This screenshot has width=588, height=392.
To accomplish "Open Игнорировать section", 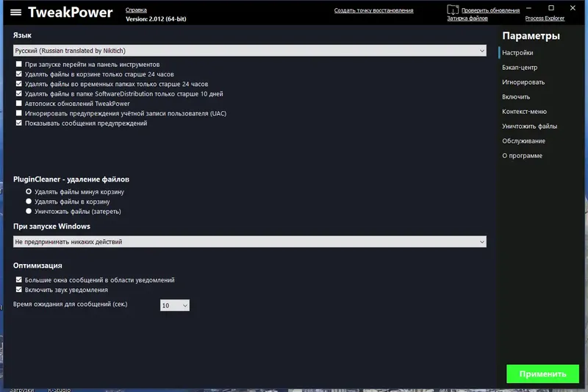I will [523, 82].
